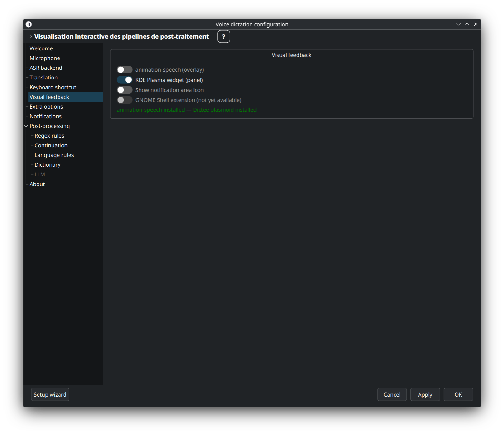Toggle animation-speech (overlay) switch

(x=125, y=70)
